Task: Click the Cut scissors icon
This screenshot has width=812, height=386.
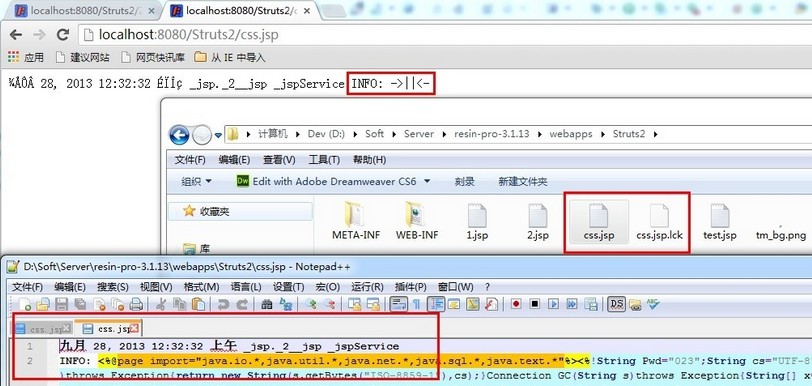Action: (x=161, y=304)
